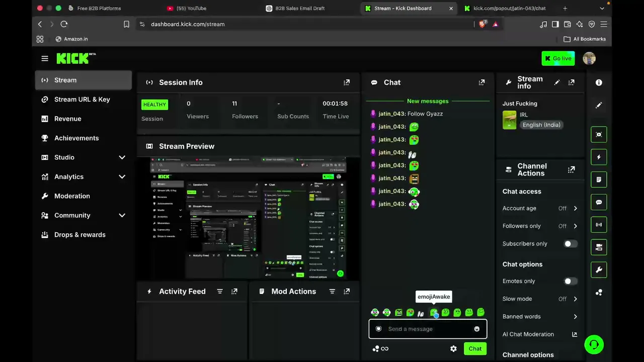Viewport: 644px width, 362px height.
Task: Edit stream info with the pencil icon in the Stream info header
Action: pos(557,82)
